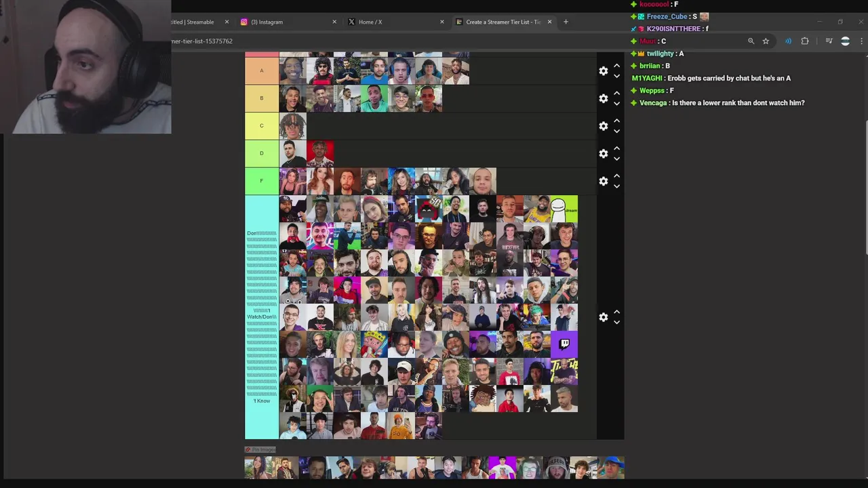Select the only thumbnail in tier C
Viewport: 868px width, 488px height.
[x=293, y=126]
